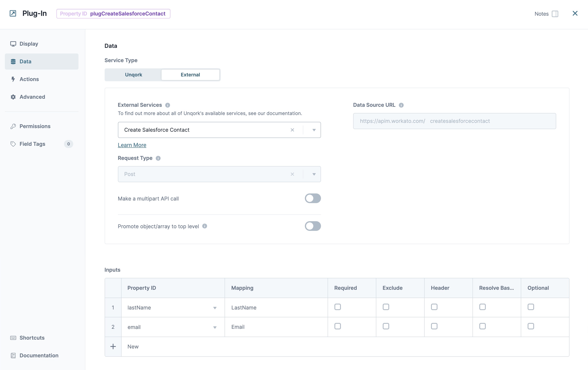Click the Field Tags count badge
Screen dimensions: 588x370
pos(68,144)
